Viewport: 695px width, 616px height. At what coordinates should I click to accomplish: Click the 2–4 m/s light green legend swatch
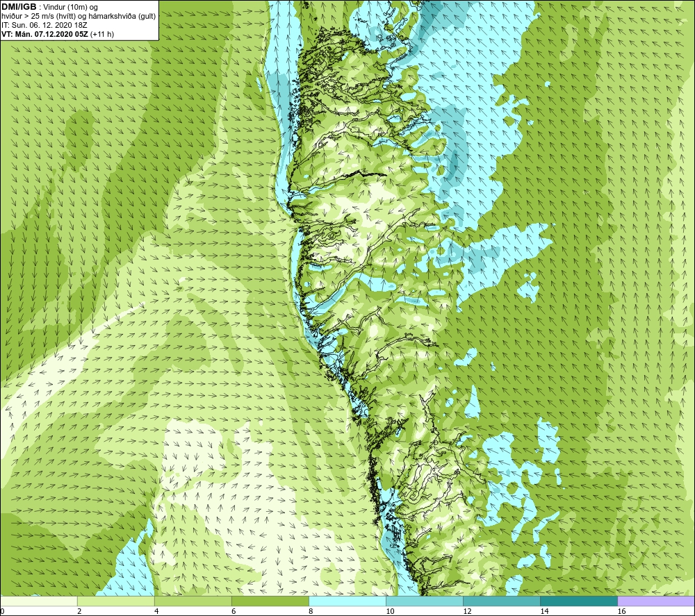(x=115, y=601)
